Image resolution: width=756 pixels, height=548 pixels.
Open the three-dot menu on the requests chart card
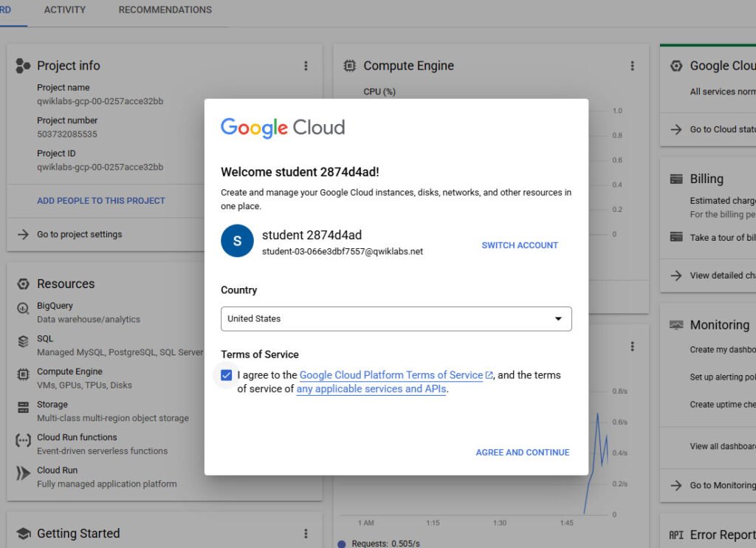coord(632,346)
